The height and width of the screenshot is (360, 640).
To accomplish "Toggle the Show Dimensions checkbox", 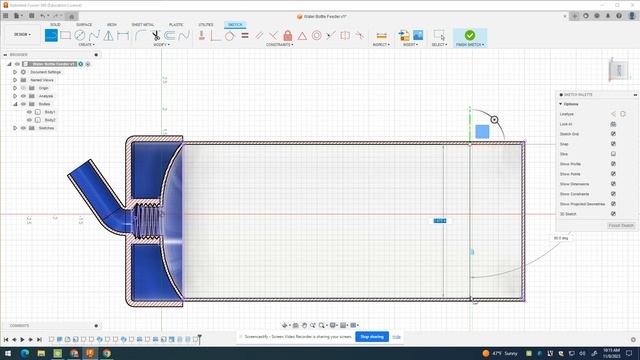I will coord(613,184).
